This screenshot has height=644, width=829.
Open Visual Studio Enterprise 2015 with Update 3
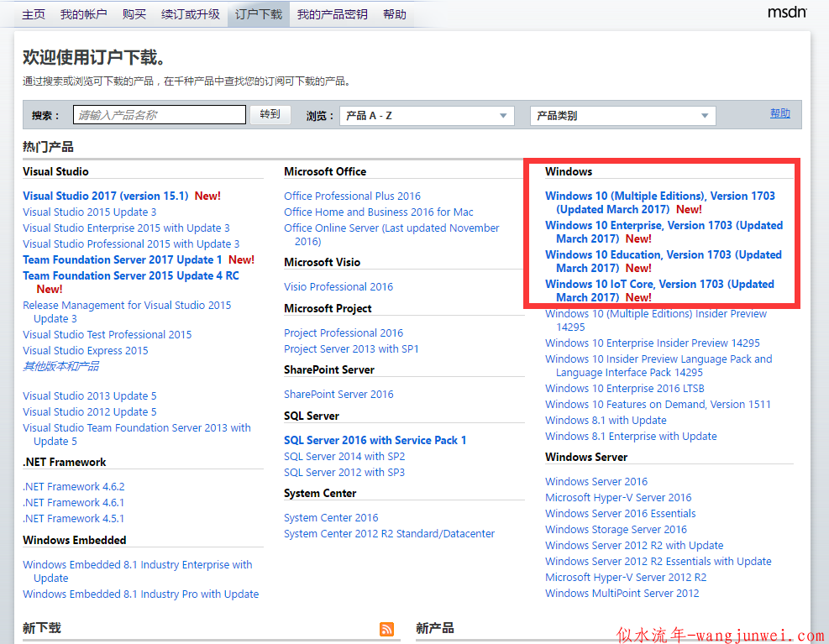[x=126, y=228]
